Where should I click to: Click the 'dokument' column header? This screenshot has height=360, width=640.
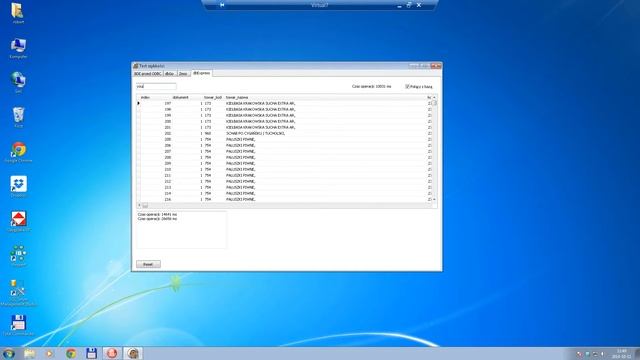187,98
